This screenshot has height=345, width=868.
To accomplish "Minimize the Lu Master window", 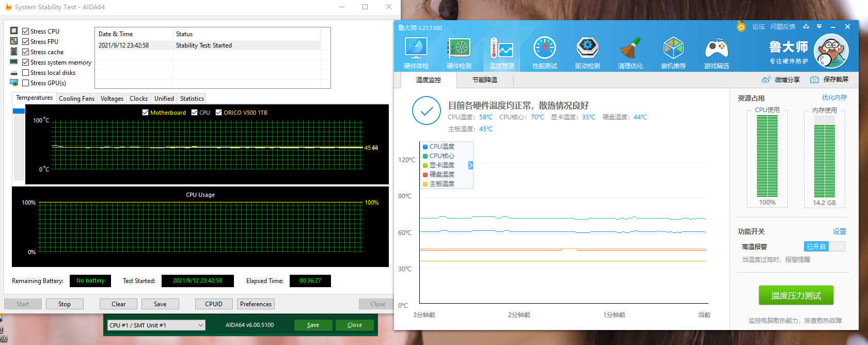I will click(x=833, y=26).
